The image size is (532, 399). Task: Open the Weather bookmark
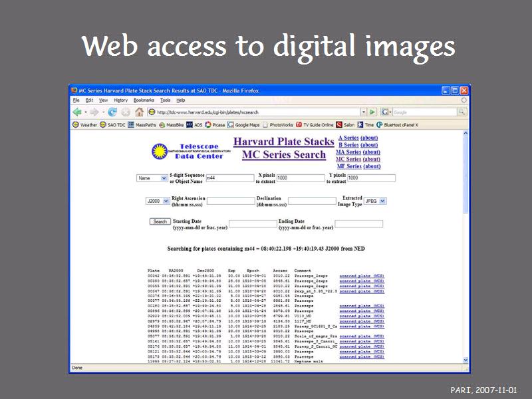pos(85,125)
